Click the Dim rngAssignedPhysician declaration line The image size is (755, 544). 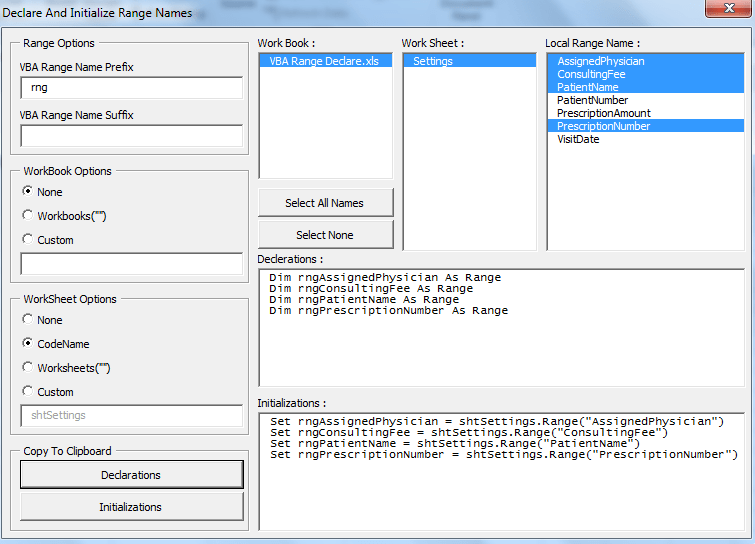pyautogui.click(x=385, y=277)
